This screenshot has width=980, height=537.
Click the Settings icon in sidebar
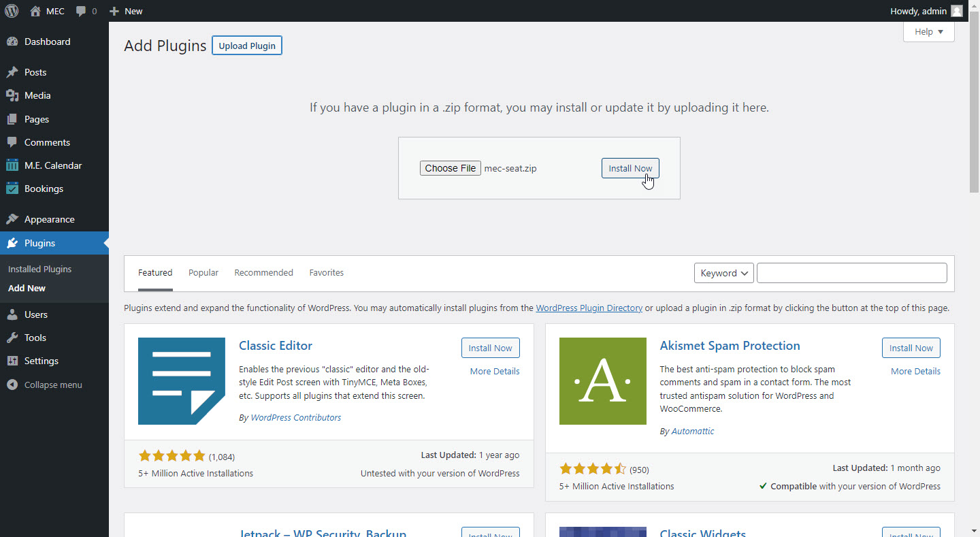[x=12, y=361]
